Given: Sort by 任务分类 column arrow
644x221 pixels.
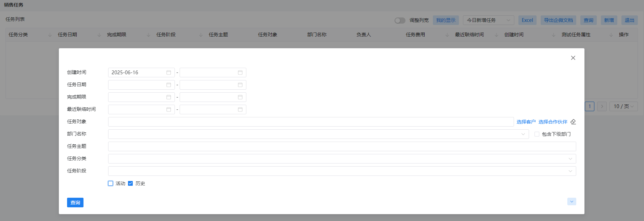Looking at the screenshot, I should pos(50,35).
